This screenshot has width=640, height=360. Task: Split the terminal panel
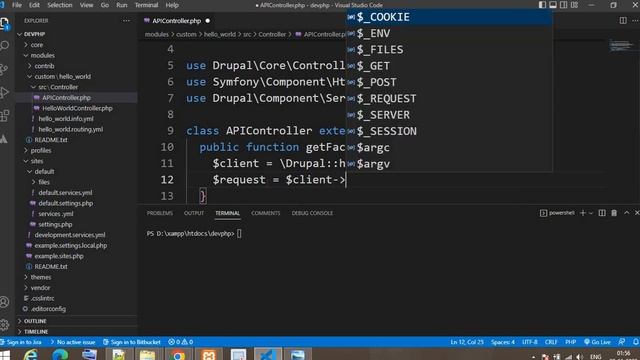tap(602, 213)
